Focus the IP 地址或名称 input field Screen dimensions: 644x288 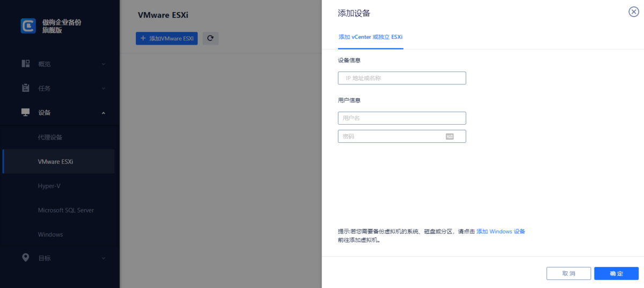coord(402,78)
